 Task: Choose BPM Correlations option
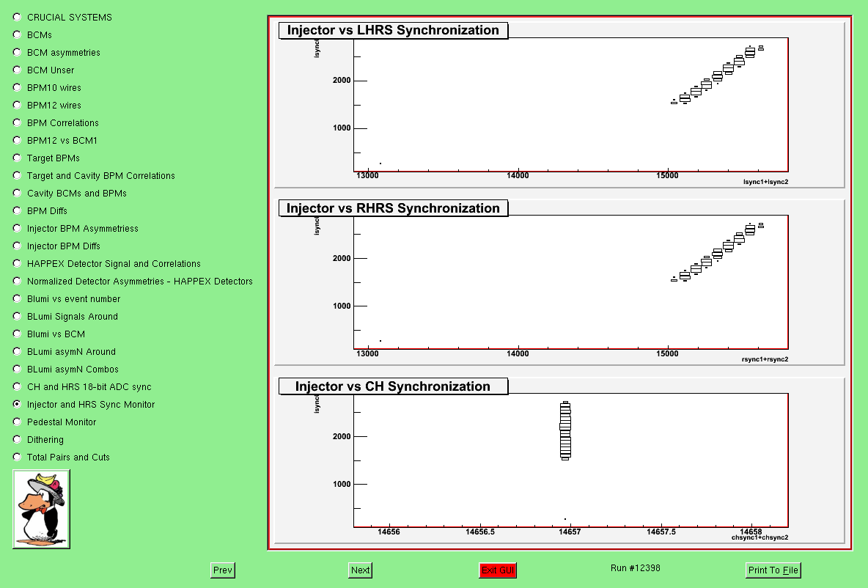(x=17, y=122)
